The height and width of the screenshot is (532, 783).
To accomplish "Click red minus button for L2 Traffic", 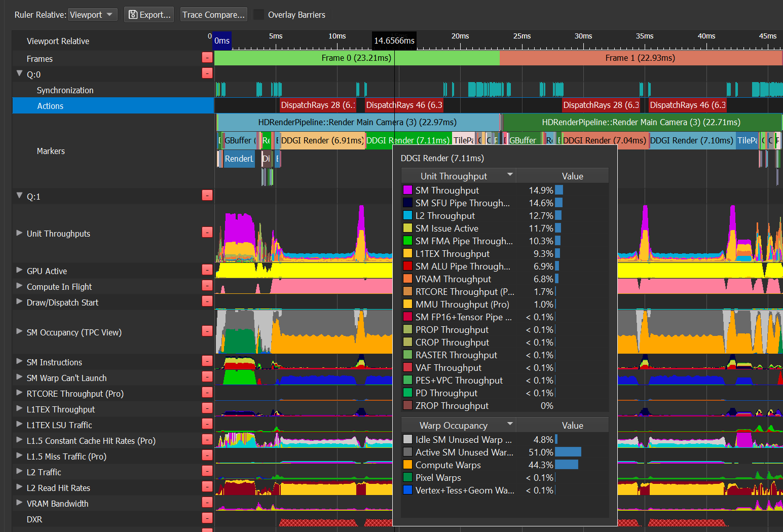I will pos(207,471).
